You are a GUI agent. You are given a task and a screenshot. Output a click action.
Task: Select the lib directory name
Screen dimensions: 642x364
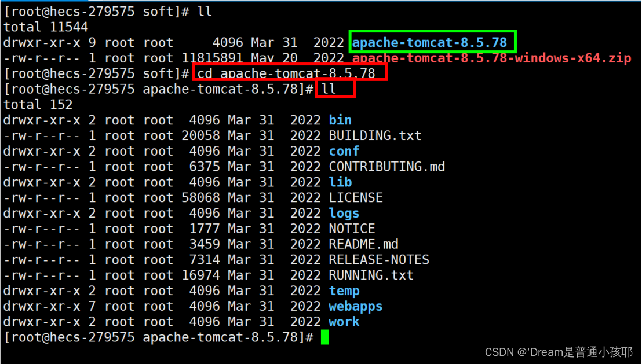pyautogui.click(x=340, y=182)
